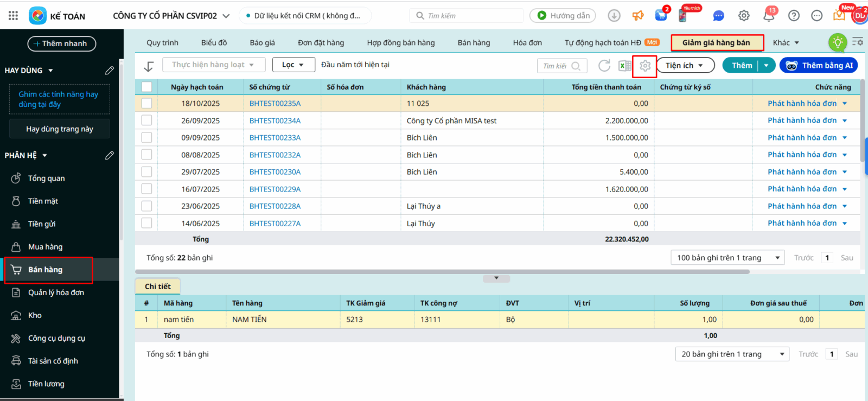
Task: Change the 100 bản ghi page size
Action: point(727,258)
